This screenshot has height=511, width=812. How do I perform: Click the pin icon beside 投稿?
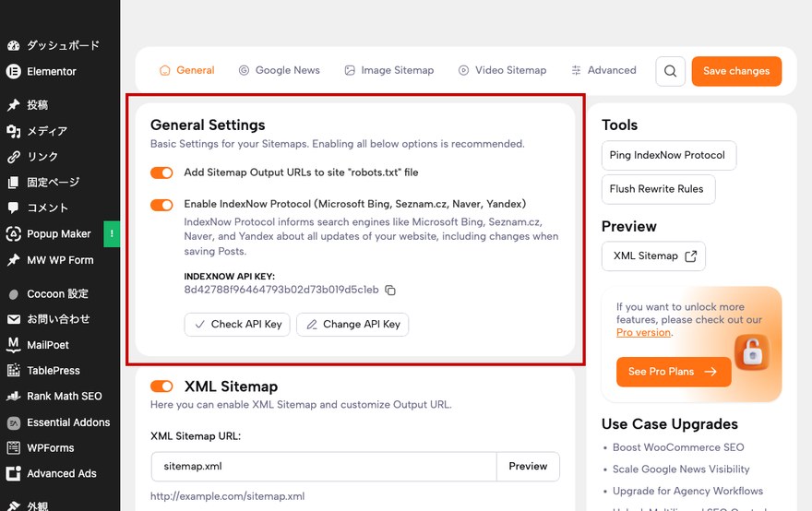[x=14, y=105]
